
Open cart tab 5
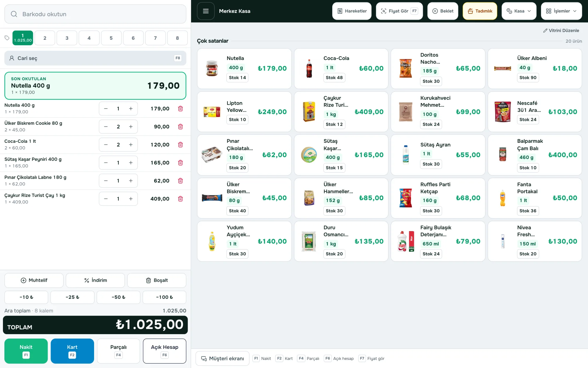click(111, 38)
